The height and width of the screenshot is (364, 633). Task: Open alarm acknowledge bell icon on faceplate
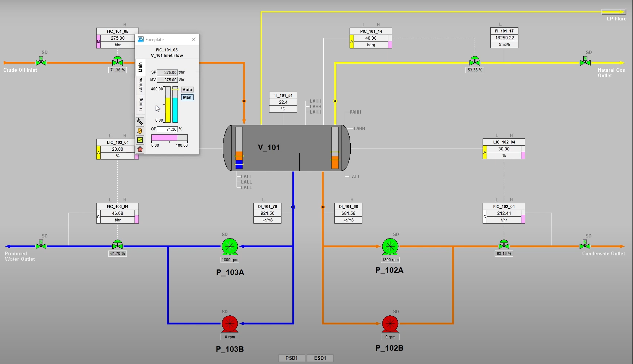140,131
